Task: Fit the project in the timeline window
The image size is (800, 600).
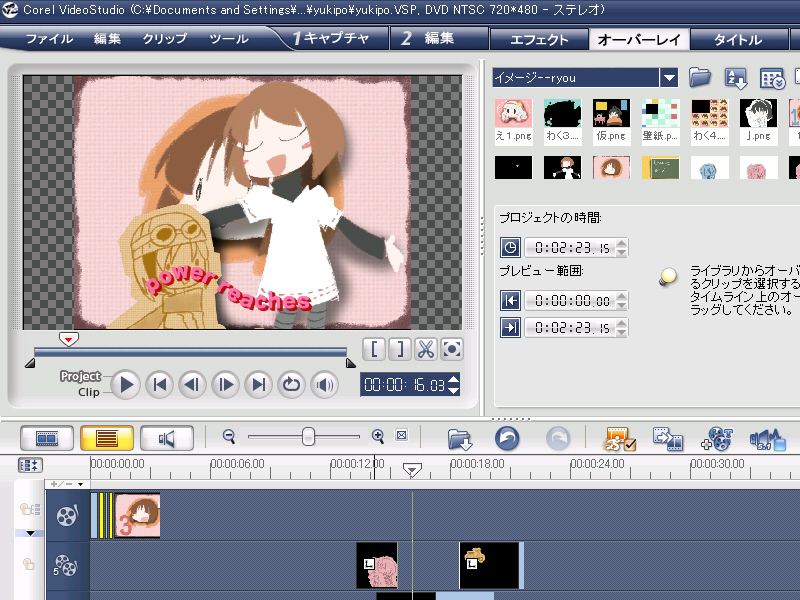Action: tap(402, 435)
